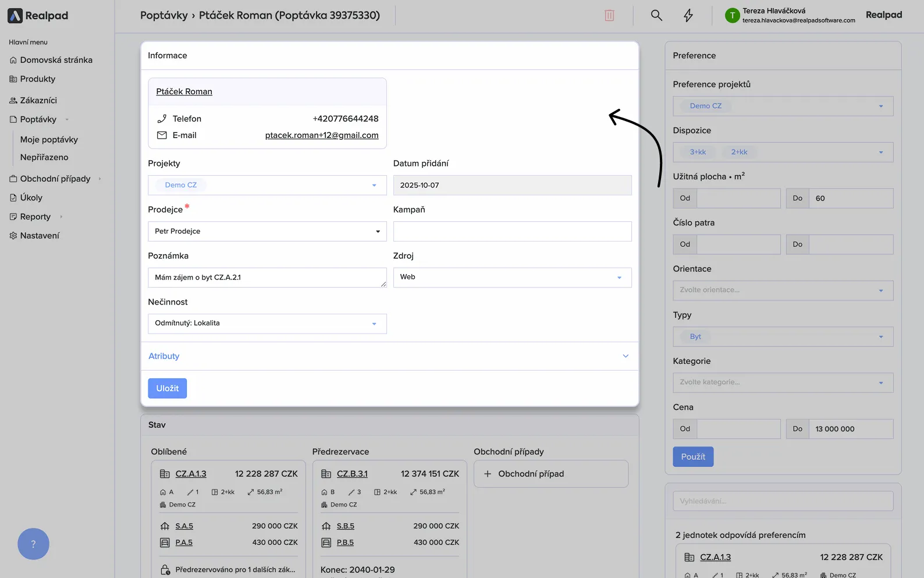Open search with the magnifier icon
Image resolution: width=924 pixels, height=578 pixels.
656,16
